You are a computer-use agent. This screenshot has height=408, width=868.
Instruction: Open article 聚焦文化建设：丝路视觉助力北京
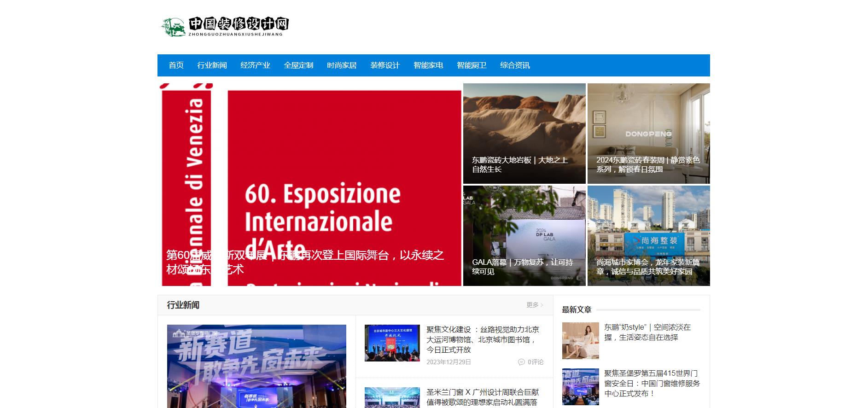click(x=483, y=339)
